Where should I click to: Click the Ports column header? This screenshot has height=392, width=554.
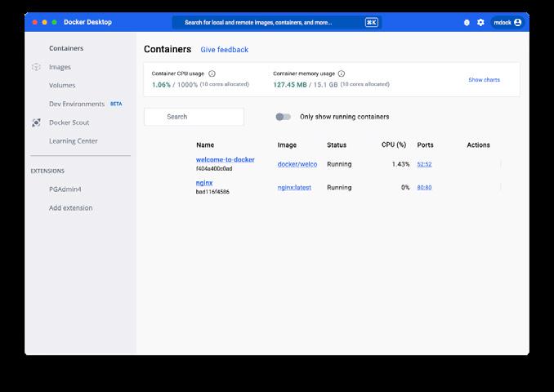pyautogui.click(x=425, y=145)
